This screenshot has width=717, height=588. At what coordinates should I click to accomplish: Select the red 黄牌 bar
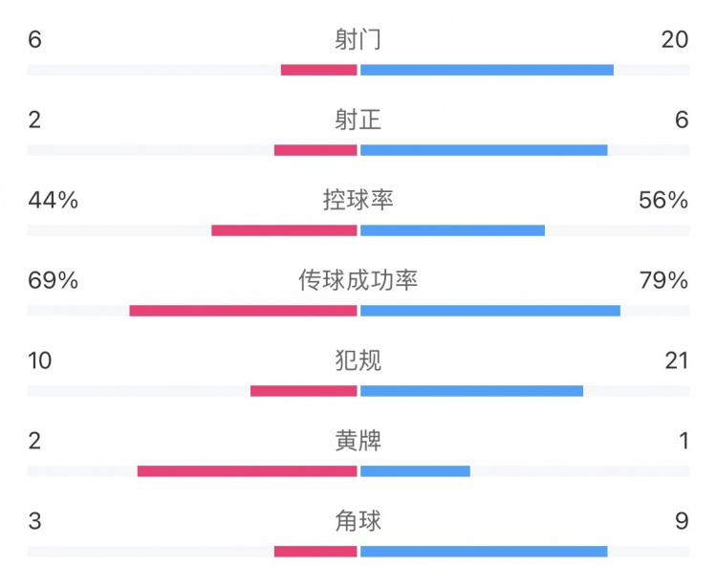pyautogui.click(x=247, y=471)
